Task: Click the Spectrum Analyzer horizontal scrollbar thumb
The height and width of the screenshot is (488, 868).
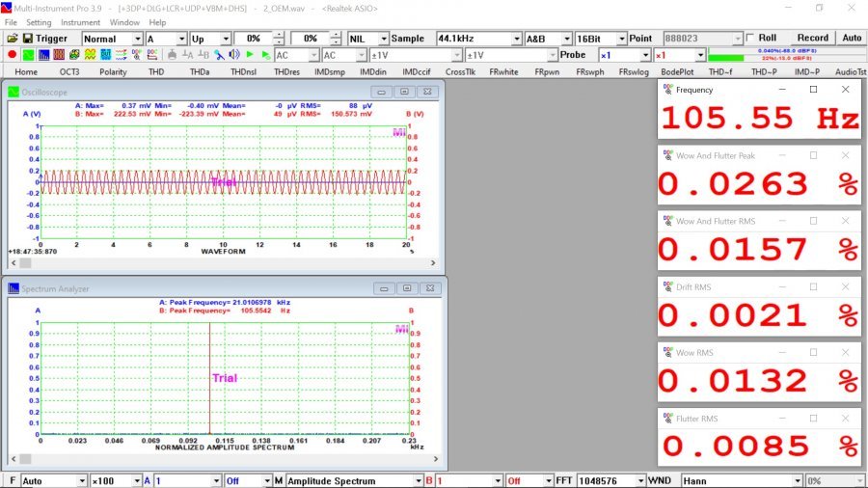Action: pos(25,459)
